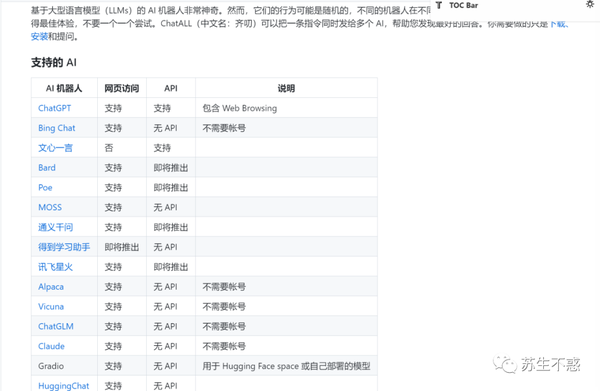Open the ChatGLM link
Image resolution: width=600 pixels, height=391 pixels.
56,327
